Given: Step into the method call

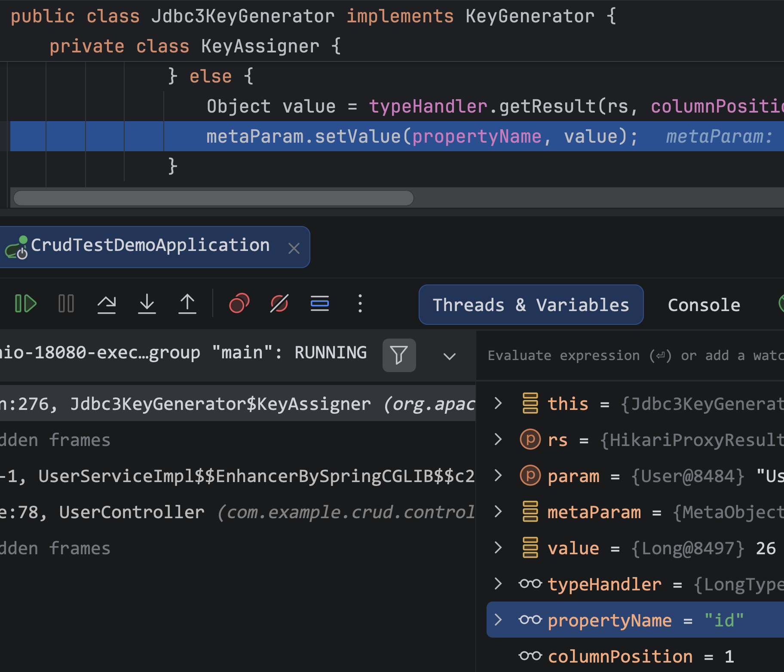Looking at the screenshot, I should [x=147, y=304].
